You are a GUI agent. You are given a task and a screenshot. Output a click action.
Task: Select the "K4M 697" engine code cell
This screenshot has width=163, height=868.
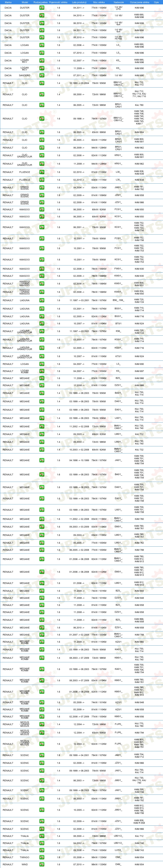(139, 371)
